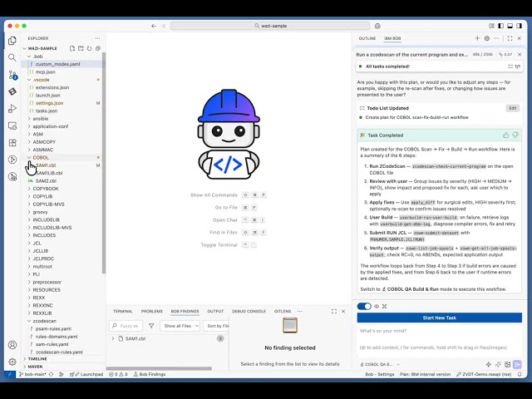Open the Search view in the activity bar
Image resolution: width=532 pixels, height=399 pixels.
pos(12,57)
